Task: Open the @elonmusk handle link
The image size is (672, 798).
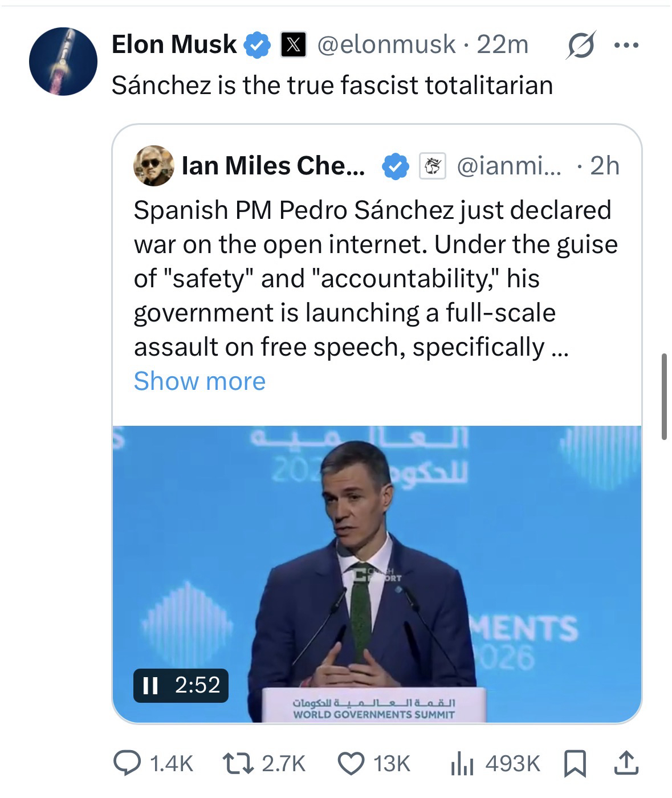Action: click(386, 44)
